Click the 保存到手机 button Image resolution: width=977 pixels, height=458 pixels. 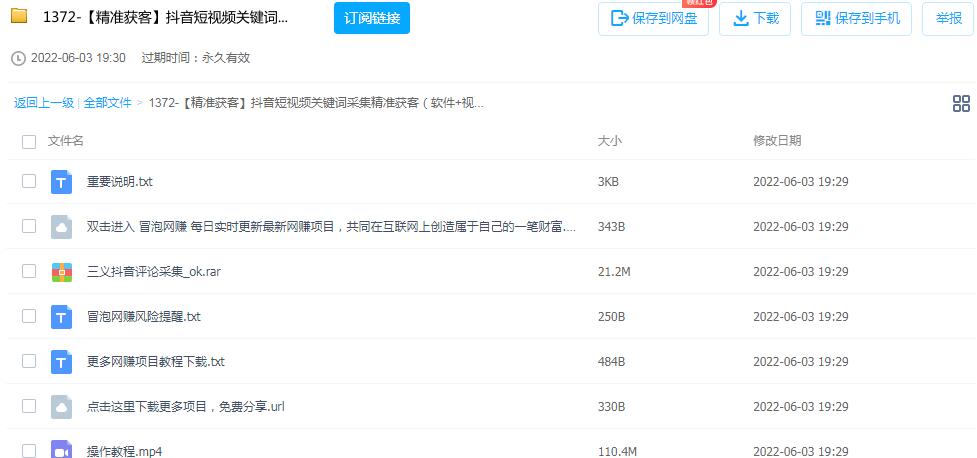pyautogui.click(x=856, y=19)
